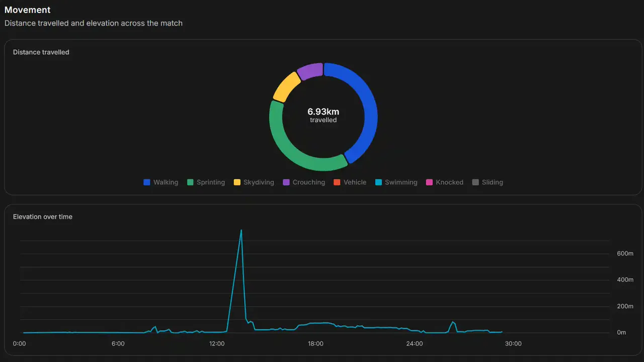This screenshot has width=644, height=362.
Task: Toggle the Walking legend label
Action: (x=166, y=183)
